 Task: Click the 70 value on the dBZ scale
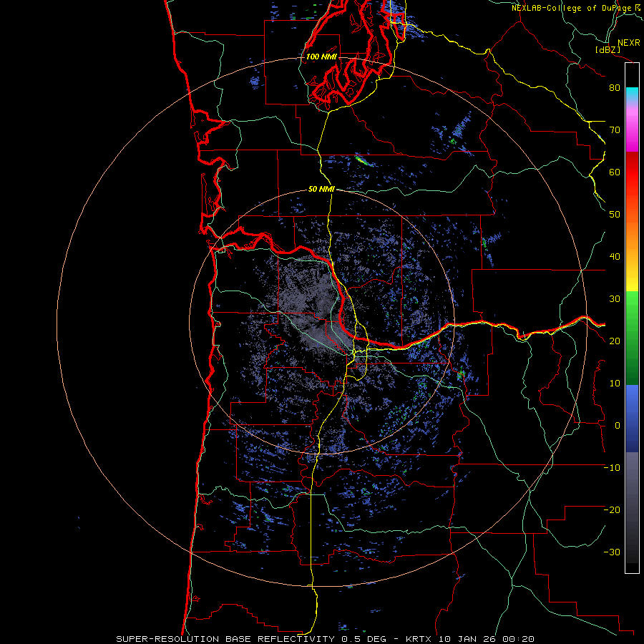(615, 130)
